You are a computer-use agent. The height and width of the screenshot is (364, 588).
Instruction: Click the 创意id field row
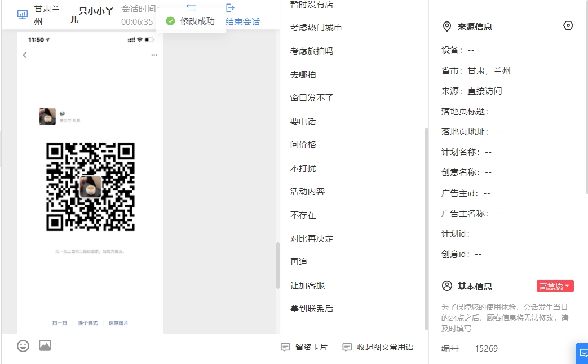tap(462, 254)
